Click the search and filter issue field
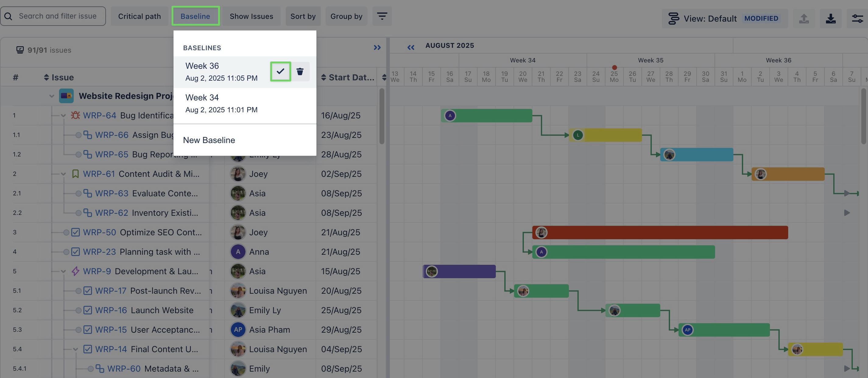 tap(58, 16)
